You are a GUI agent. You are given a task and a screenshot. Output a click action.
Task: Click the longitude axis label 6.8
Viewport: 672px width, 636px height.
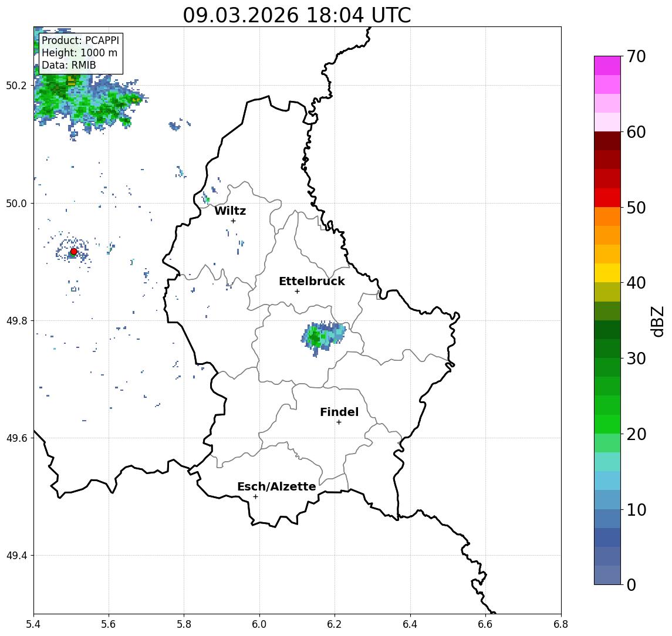[560, 624]
